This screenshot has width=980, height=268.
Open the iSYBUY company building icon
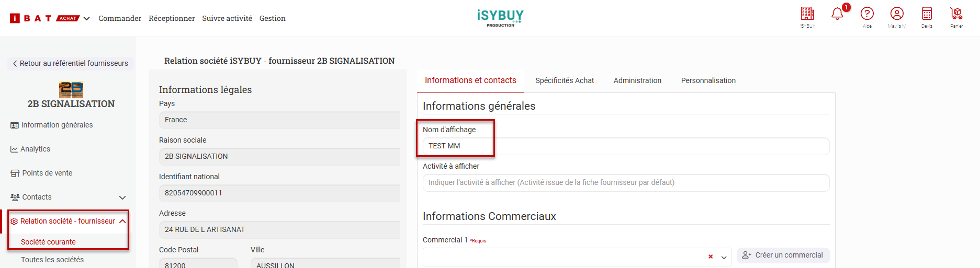(807, 14)
